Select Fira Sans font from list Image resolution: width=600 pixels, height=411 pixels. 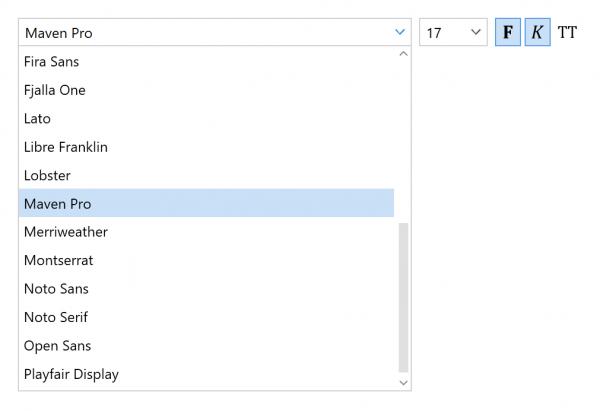pyautogui.click(x=51, y=61)
